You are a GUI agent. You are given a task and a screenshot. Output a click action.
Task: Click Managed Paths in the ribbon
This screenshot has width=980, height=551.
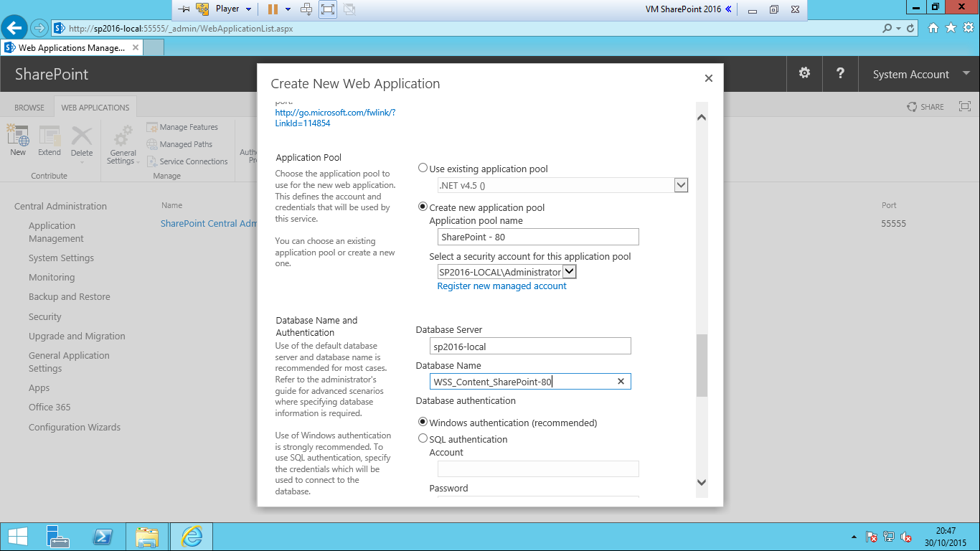point(179,144)
